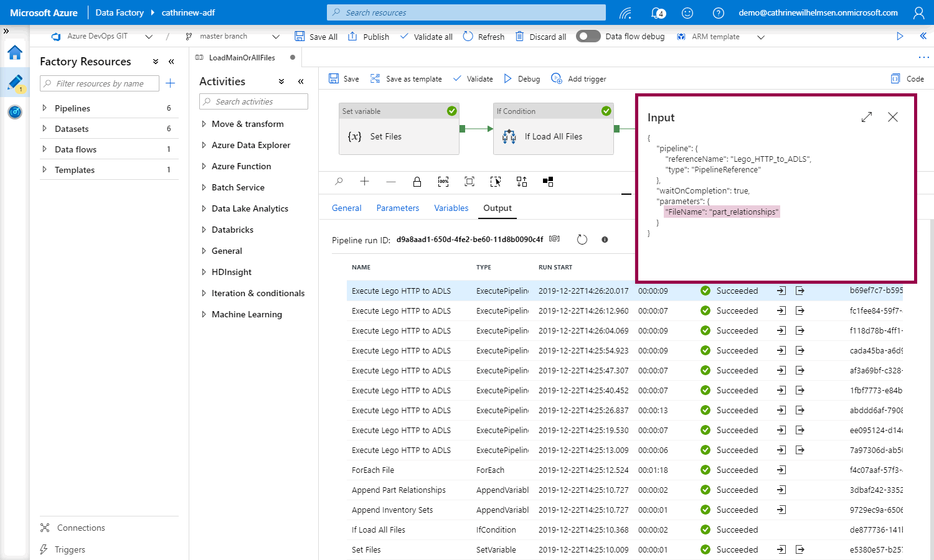This screenshot has height=560, width=934.
Task: Close the Input panel
Action: pos(893,117)
